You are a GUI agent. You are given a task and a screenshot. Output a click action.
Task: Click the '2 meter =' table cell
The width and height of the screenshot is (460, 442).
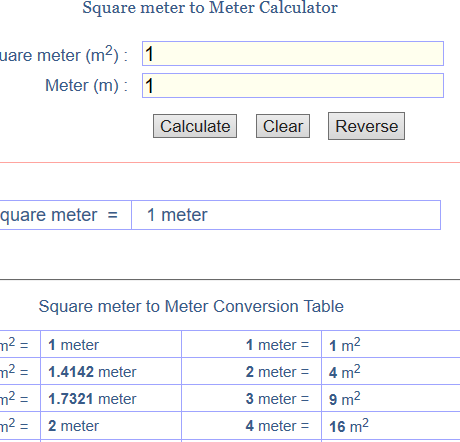click(x=252, y=371)
